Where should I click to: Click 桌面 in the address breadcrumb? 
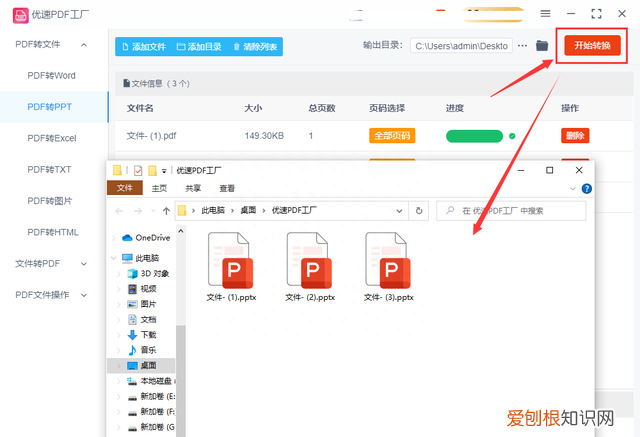pyautogui.click(x=248, y=211)
